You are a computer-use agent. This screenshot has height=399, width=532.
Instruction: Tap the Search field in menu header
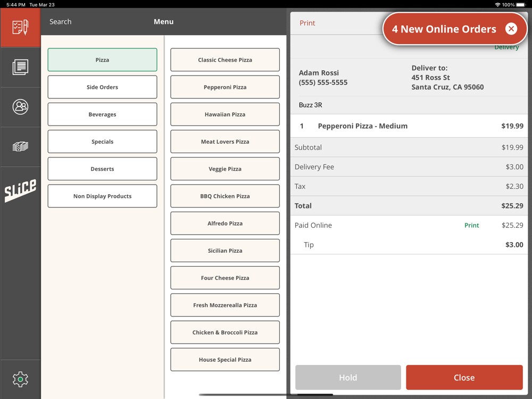pyautogui.click(x=61, y=22)
